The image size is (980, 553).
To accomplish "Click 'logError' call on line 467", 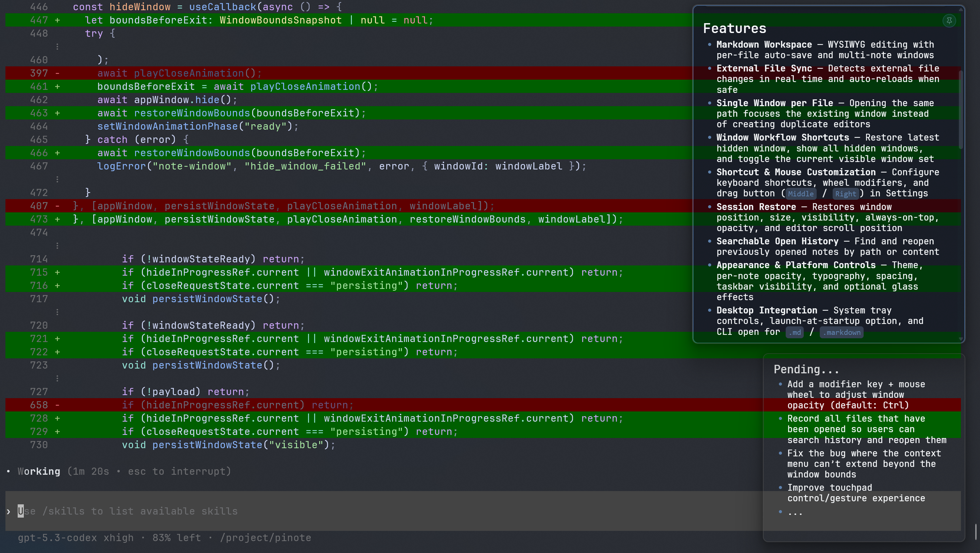I will pyautogui.click(x=121, y=166).
